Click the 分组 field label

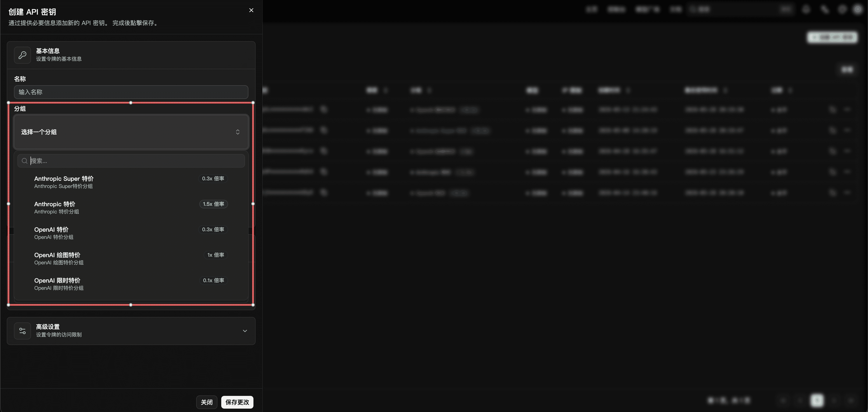pyautogui.click(x=20, y=109)
